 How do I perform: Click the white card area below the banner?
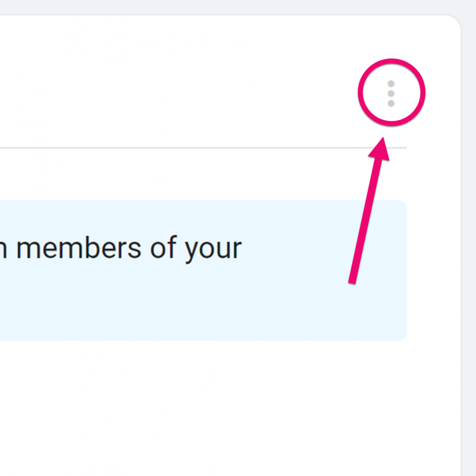[x=212, y=407]
